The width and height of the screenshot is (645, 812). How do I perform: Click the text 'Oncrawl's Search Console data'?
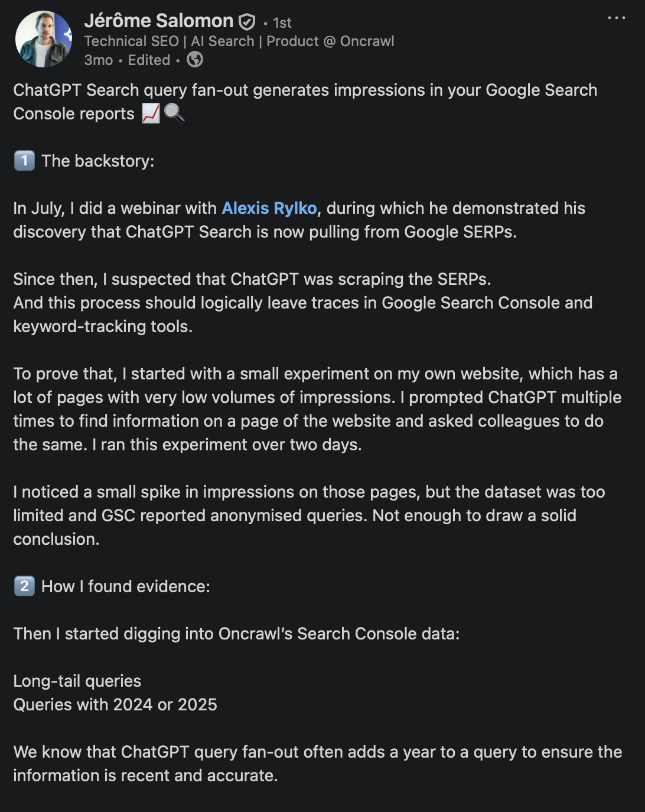337,633
